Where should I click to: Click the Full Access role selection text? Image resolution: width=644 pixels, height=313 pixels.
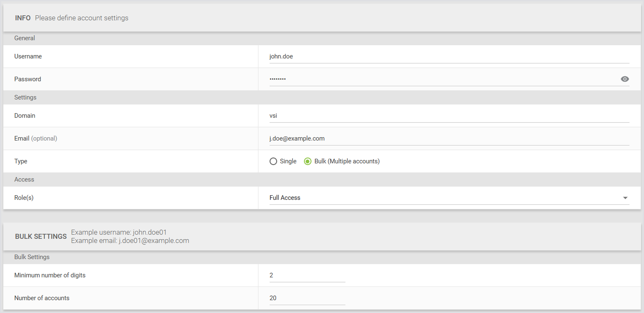(x=285, y=198)
